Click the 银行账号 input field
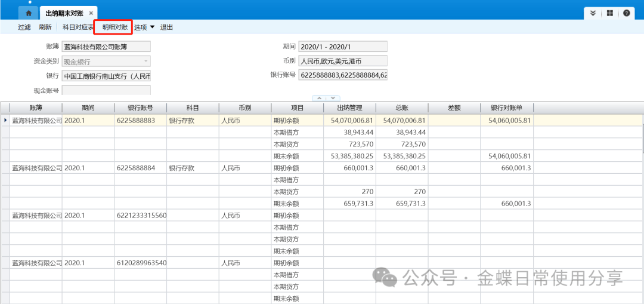The width and height of the screenshot is (644, 304). [x=343, y=75]
